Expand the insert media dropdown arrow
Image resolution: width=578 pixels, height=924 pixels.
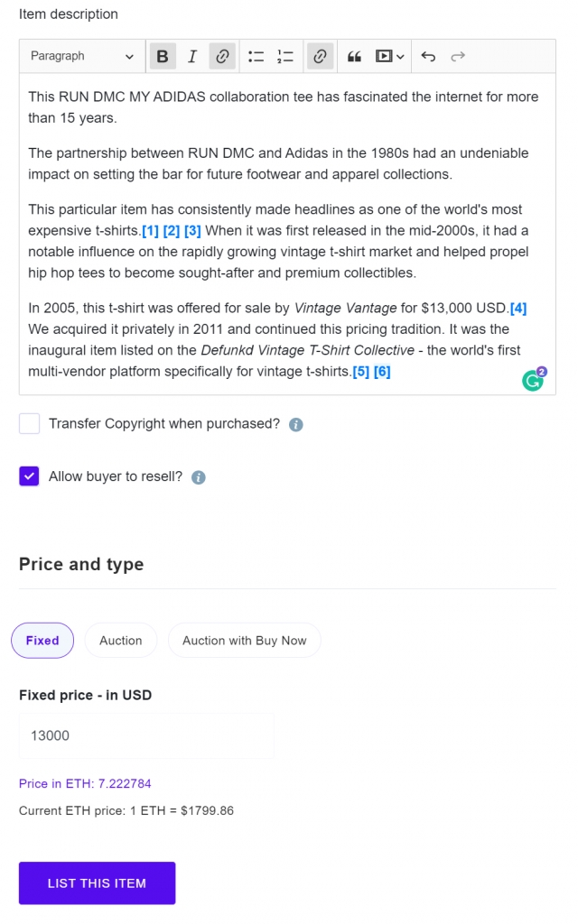coord(400,56)
